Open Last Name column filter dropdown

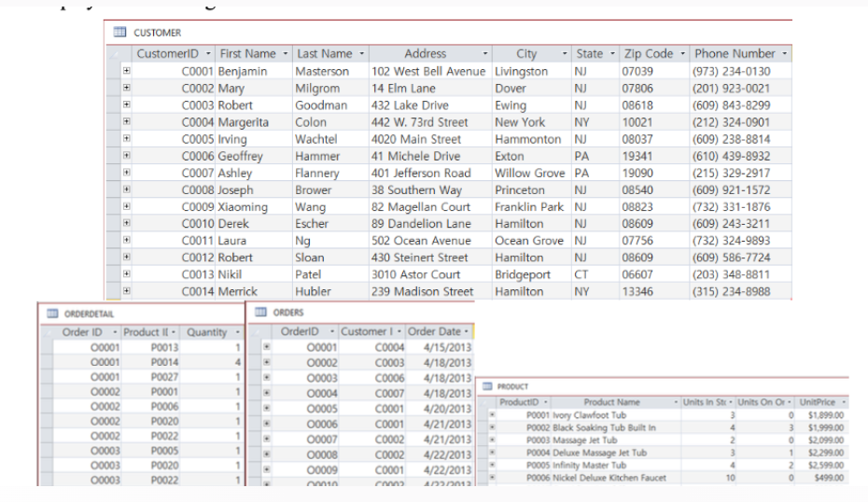click(361, 54)
